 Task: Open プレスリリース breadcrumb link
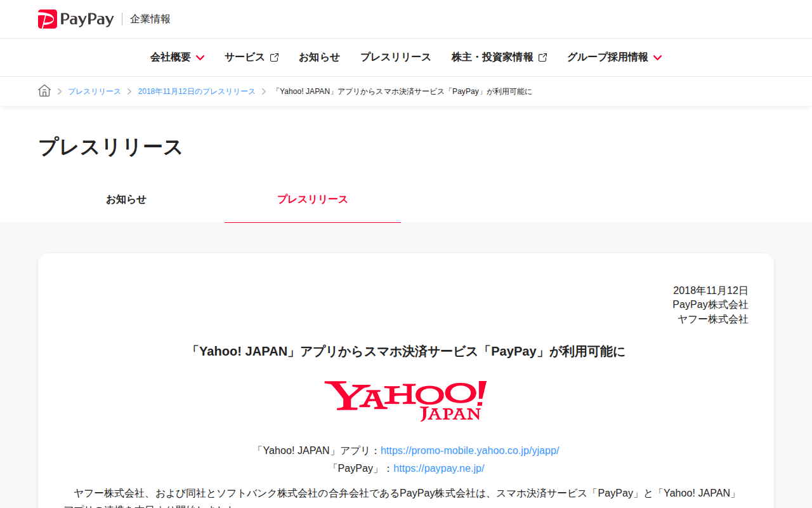click(x=95, y=91)
